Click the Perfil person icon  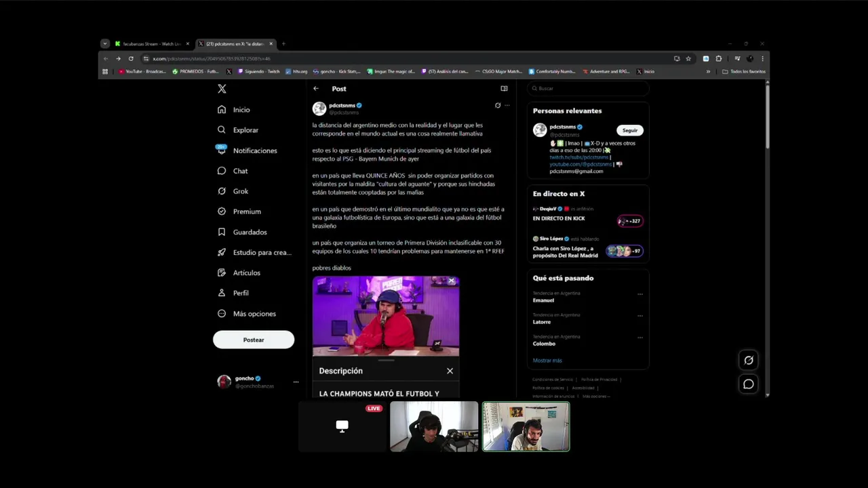click(222, 293)
